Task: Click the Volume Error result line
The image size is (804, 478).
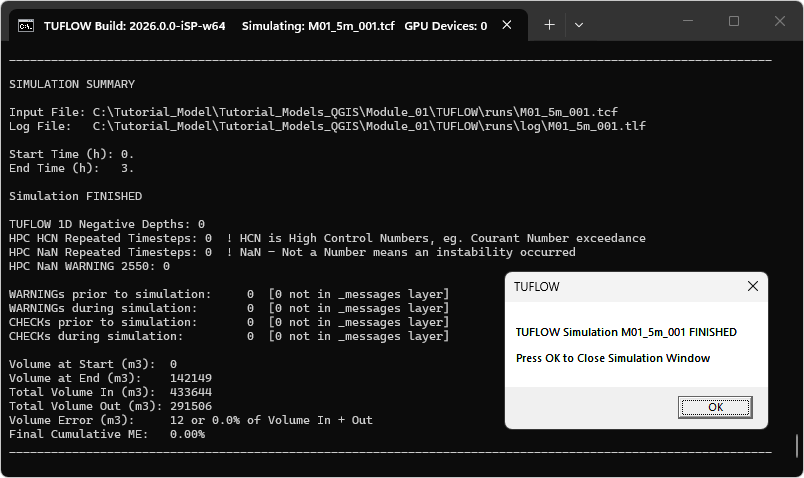Action: point(190,420)
